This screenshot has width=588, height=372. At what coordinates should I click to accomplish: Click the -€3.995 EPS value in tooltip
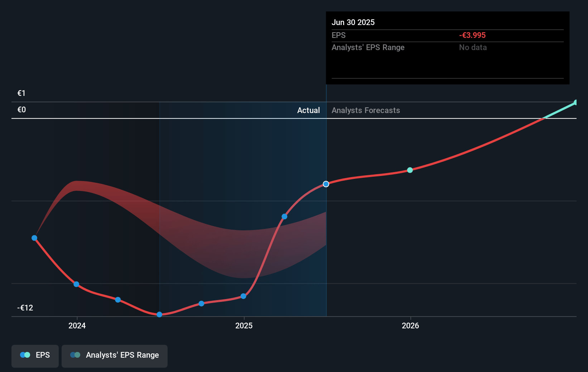tap(472, 35)
